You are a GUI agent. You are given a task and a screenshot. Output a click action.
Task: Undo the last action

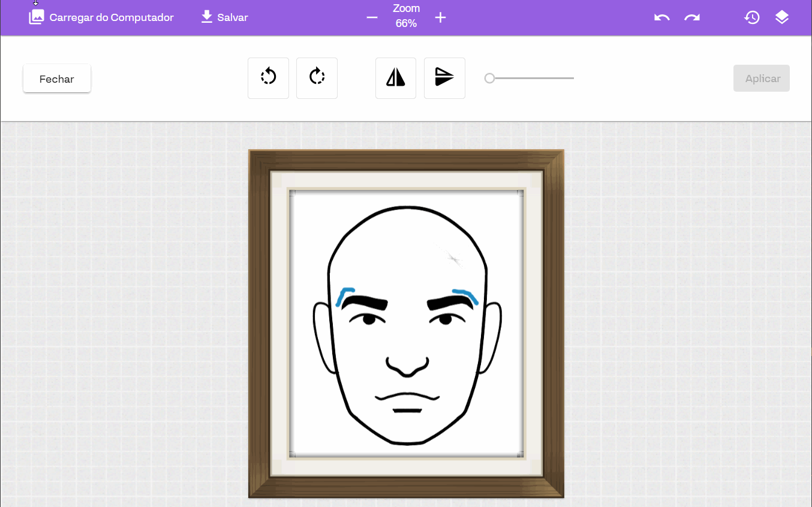click(x=661, y=17)
